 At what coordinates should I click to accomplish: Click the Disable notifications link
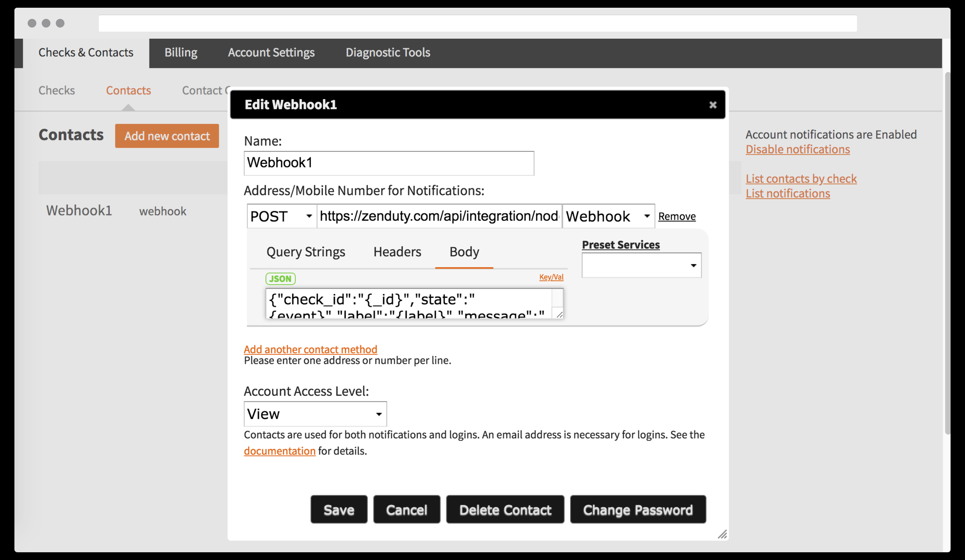[797, 149]
